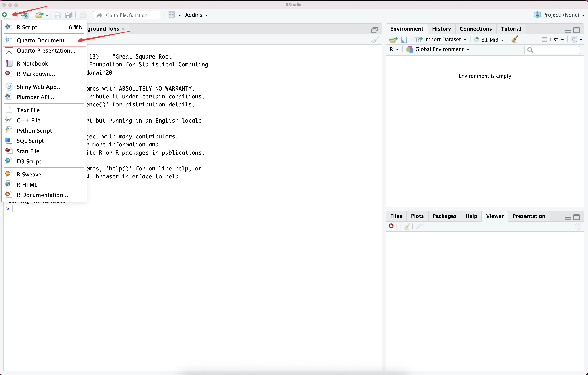Click the Viewer clear-all broom icon
588x375 pixels.
click(407, 226)
